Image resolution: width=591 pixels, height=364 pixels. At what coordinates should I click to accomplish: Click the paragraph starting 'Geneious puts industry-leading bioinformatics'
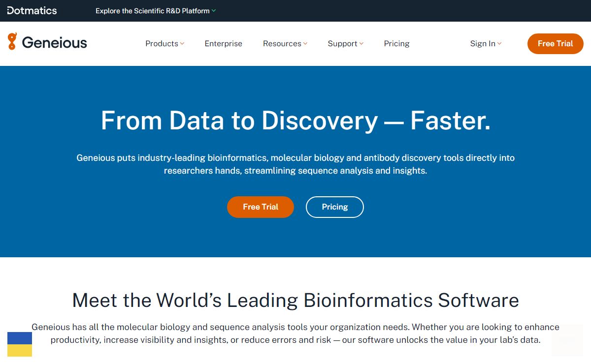(295, 164)
